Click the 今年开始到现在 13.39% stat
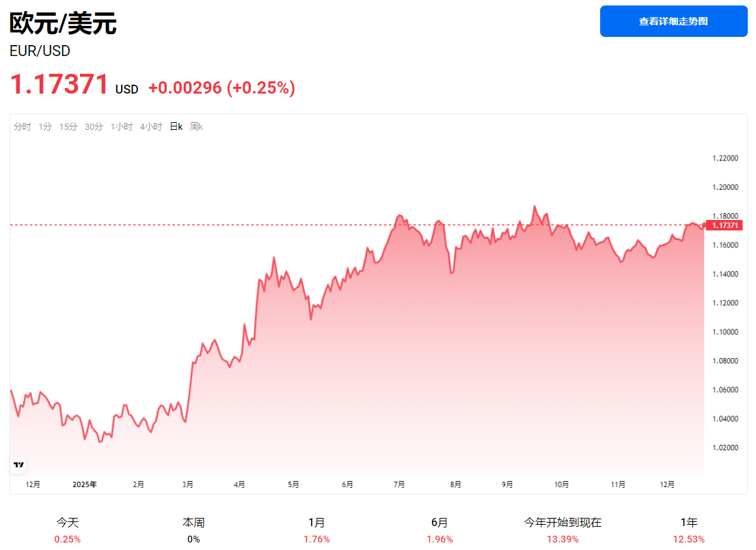Image resolution: width=756 pixels, height=550 pixels. (563, 530)
